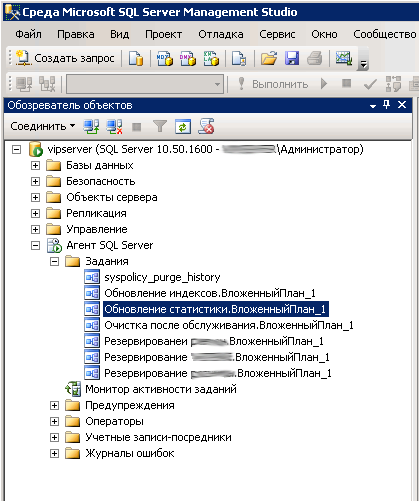The image size is (419, 501).
Task: Click the connect icon in query toolbar
Action: point(24,84)
